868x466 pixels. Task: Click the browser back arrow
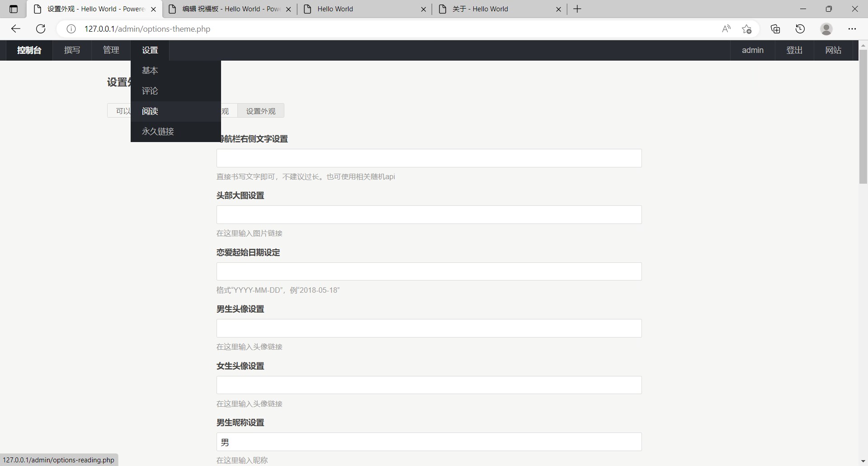pyautogui.click(x=16, y=29)
